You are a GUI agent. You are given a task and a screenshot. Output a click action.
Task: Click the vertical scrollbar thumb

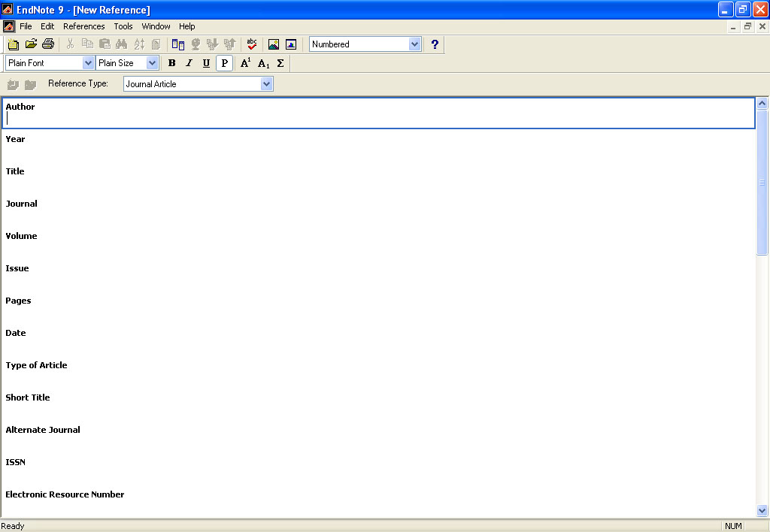click(762, 183)
